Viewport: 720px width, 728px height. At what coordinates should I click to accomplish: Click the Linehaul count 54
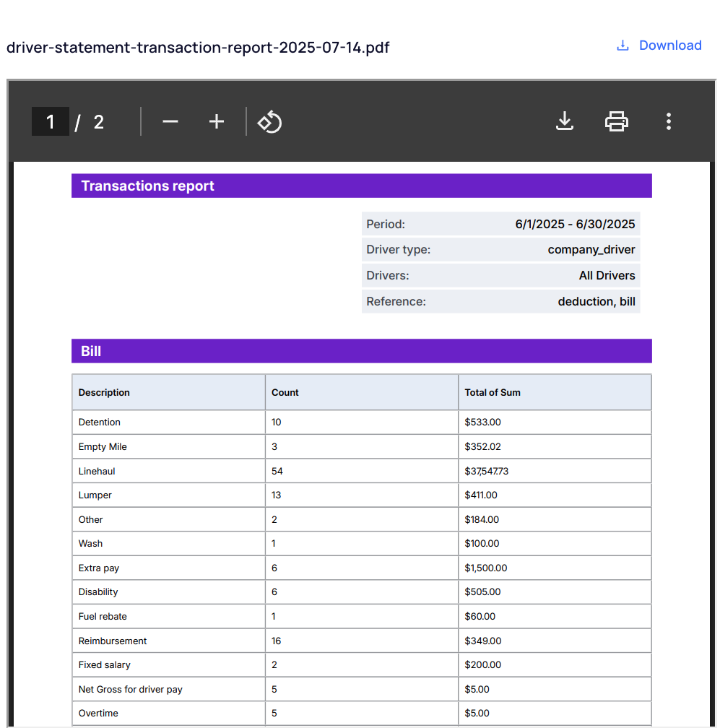277,471
